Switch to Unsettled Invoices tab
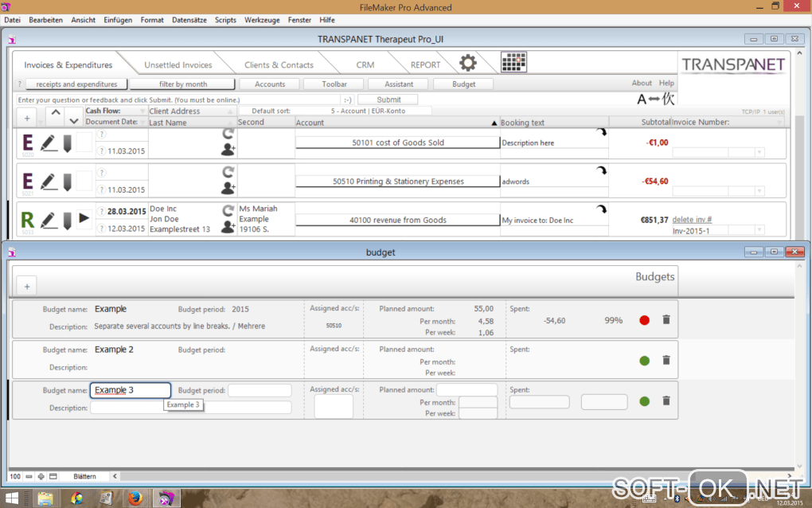 tap(178, 64)
